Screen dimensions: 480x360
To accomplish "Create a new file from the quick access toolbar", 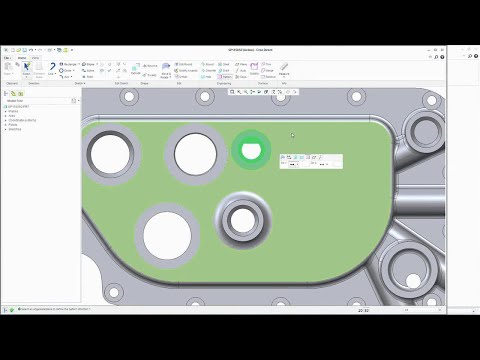I will 13,50.
